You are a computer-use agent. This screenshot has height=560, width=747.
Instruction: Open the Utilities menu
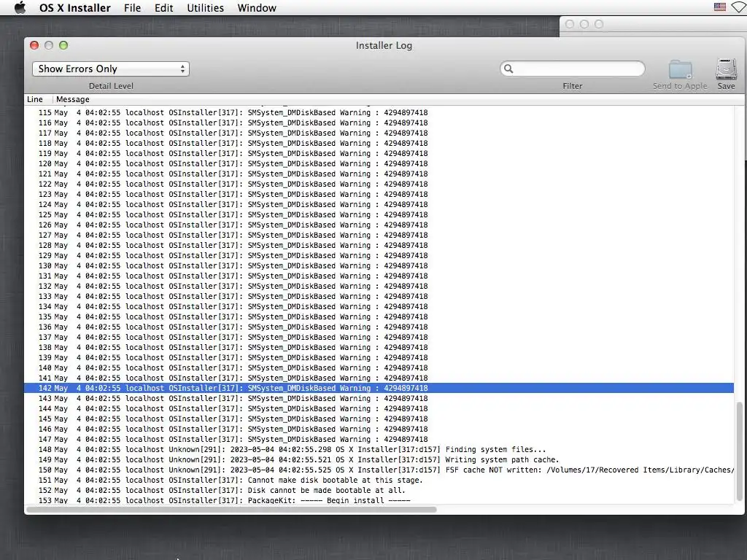(x=205, y=8)
